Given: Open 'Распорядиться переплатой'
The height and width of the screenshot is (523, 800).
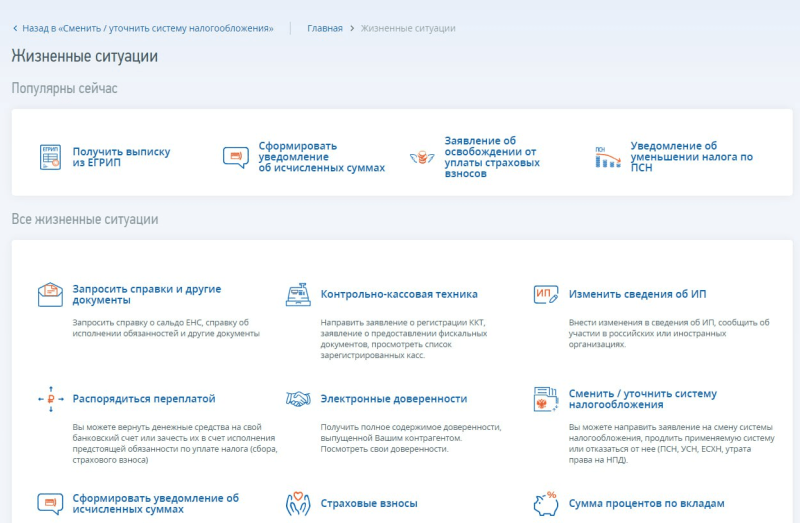Looking at the screenshot, I should (144, 399).
